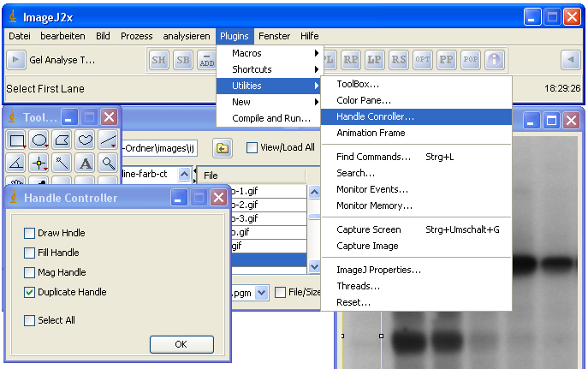588x369 pixels.
Task: Select the Wand tracing tool
Action: (62, 163)
